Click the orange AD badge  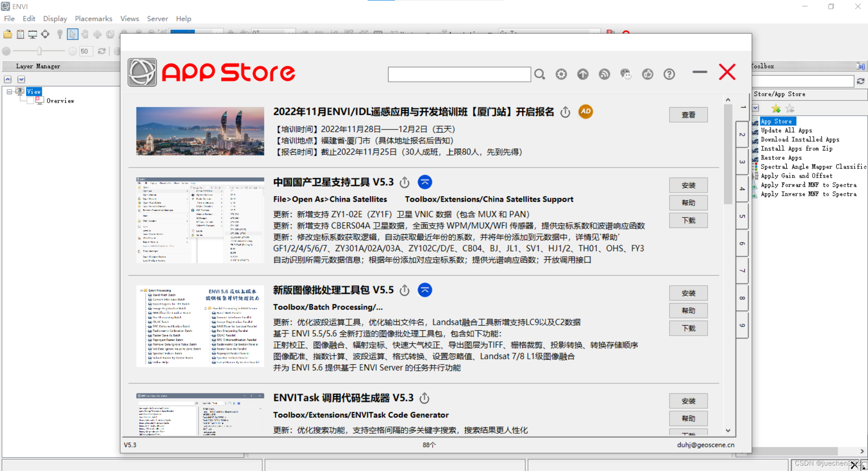[585, 111]
